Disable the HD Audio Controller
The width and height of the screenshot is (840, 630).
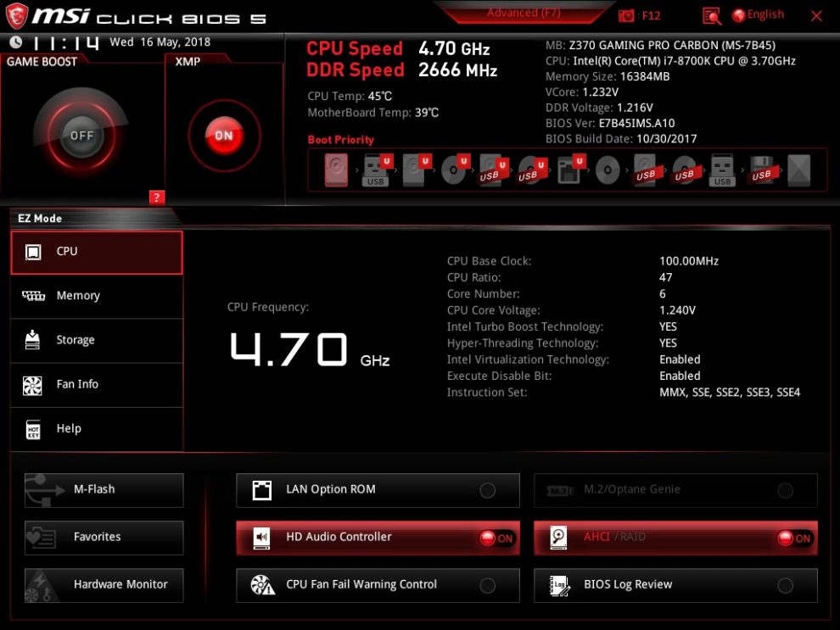tap(496, 538)
